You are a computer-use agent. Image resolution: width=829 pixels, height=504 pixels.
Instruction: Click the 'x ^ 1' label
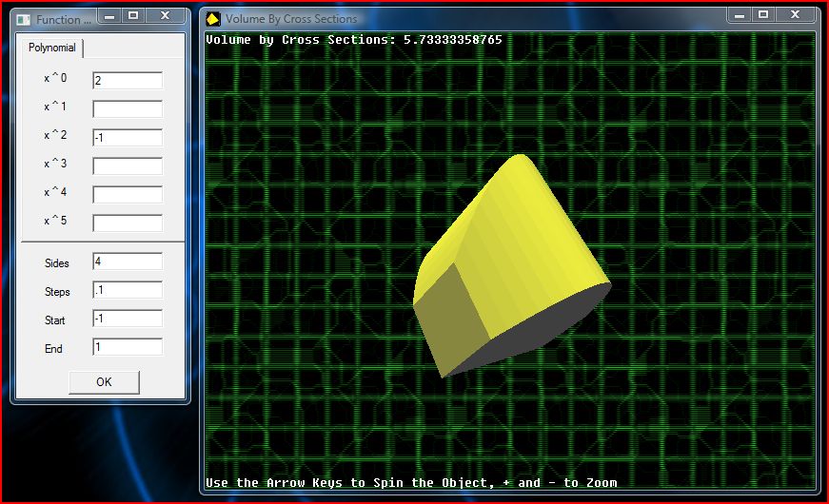[55, 107]
